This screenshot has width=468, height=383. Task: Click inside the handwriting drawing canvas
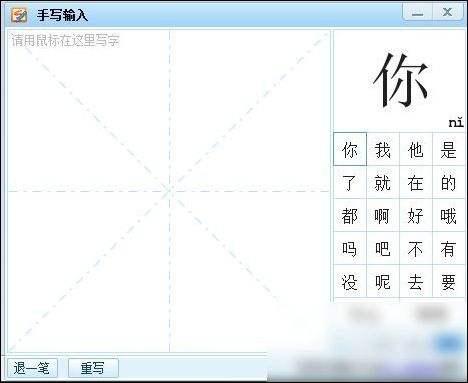tap(169, 191)
